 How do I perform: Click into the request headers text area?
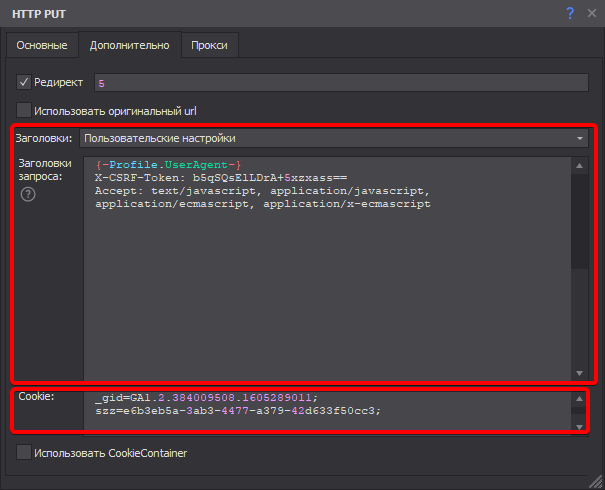pos(327,269)
